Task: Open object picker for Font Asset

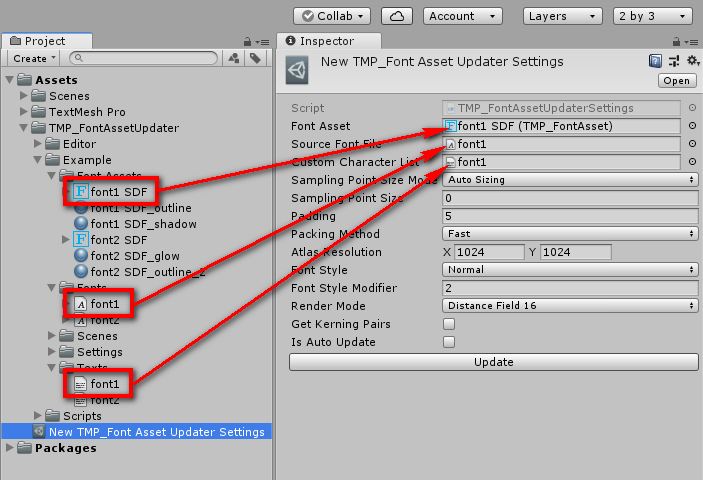Action: pos(692,126)
